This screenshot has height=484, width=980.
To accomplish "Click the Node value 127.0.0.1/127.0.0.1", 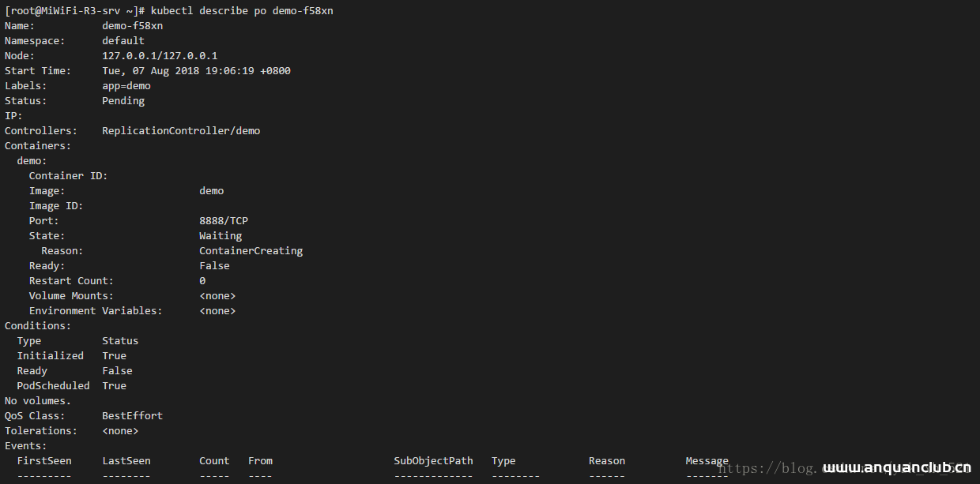I will tap(160, 56).
